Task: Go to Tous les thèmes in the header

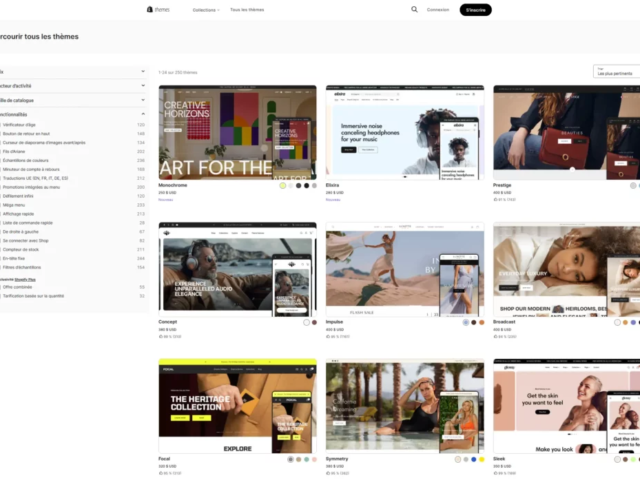Action: coord(247,10)
